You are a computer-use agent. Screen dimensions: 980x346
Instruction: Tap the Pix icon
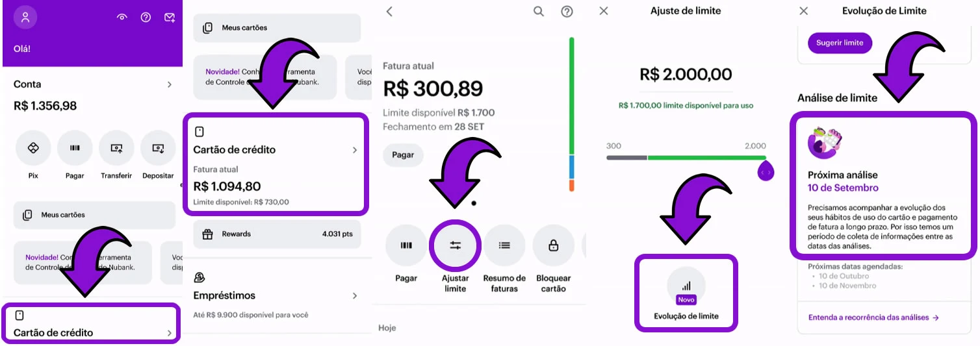click(33, 148)
